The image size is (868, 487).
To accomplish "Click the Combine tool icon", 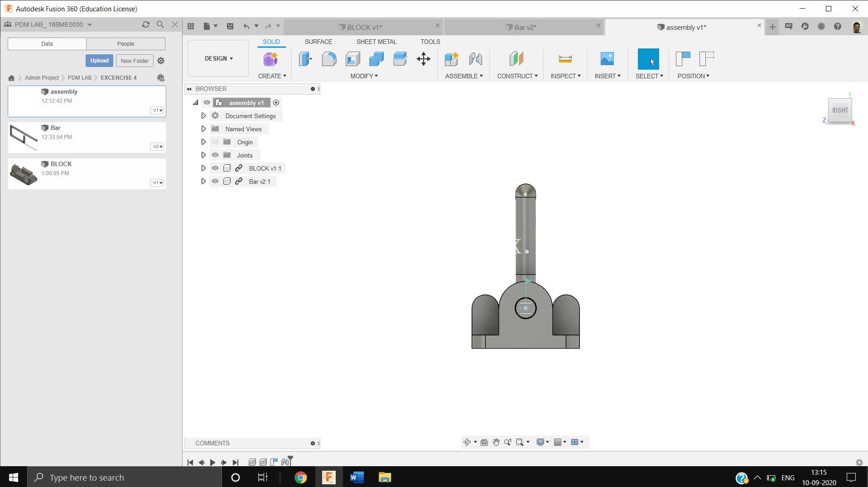I will [376, 59].
